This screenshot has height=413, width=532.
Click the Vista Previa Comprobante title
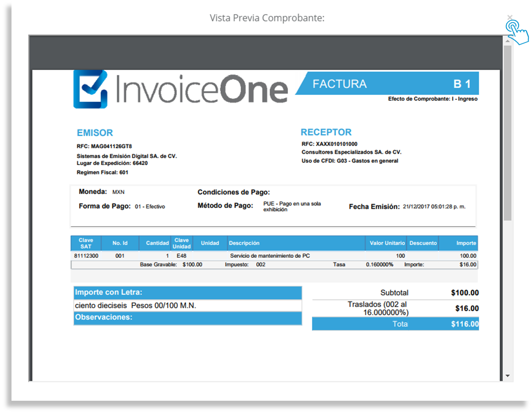pyautogui.click(x=267, y=18)
